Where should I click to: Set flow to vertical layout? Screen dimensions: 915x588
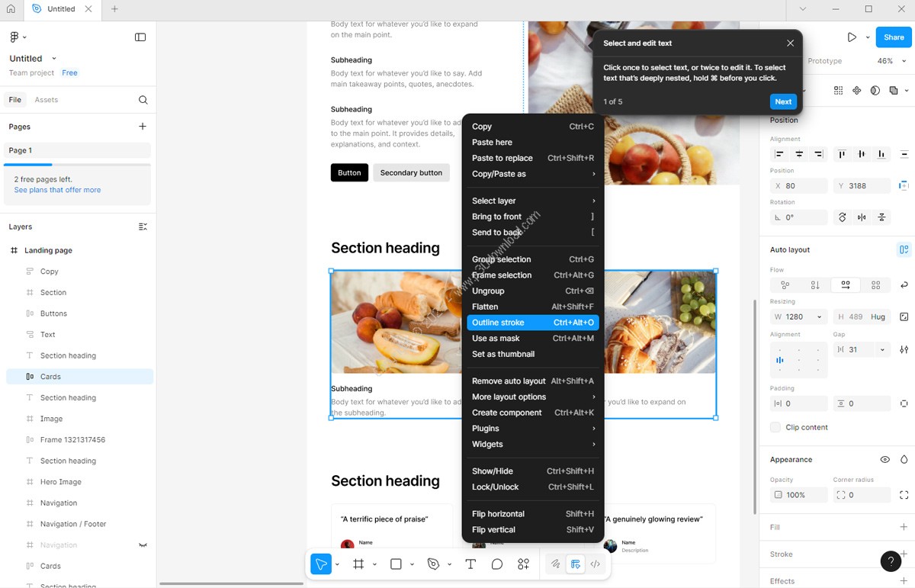(815, 285)
